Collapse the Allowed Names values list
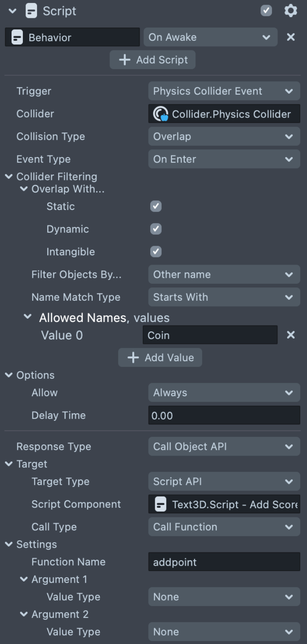The height and width of the screenshot is (644, 307). coord(27,317)
